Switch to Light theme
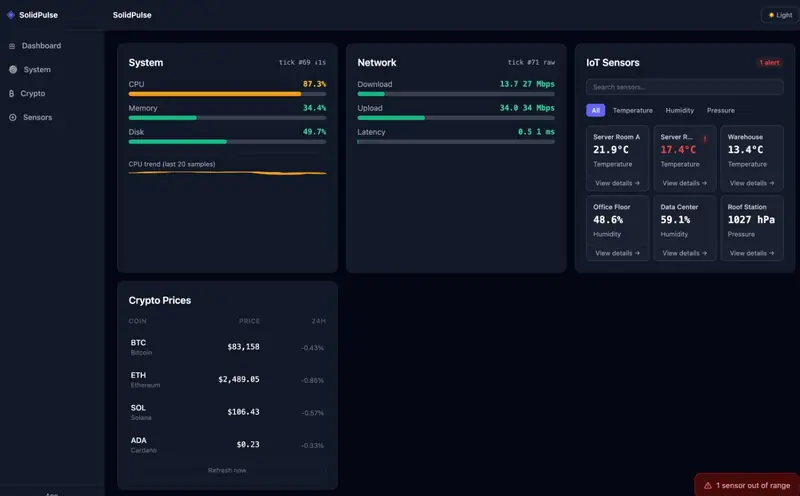The height and width of the screenshot is (496, 800). point(780,15)
